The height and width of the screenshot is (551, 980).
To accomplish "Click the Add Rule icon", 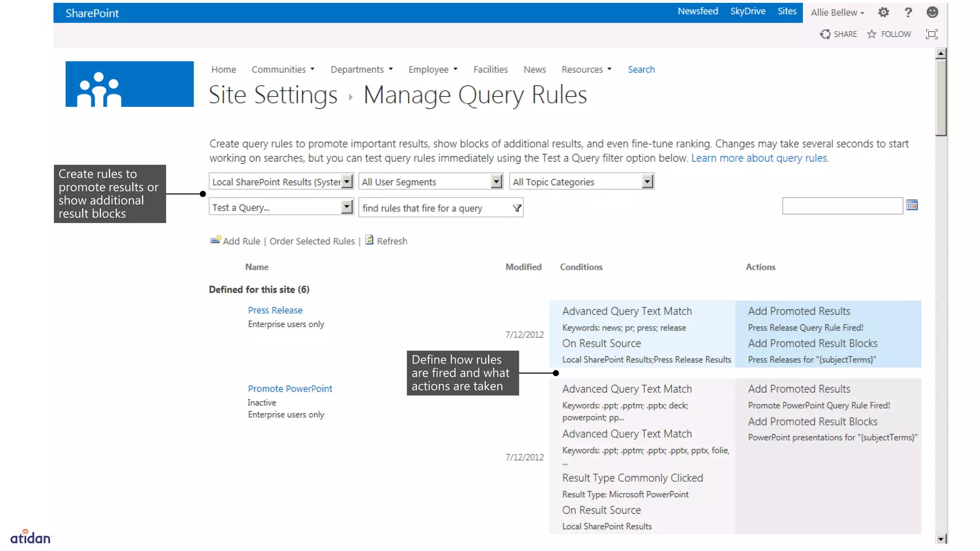I will pyautogui.click(x=215, y=240).
